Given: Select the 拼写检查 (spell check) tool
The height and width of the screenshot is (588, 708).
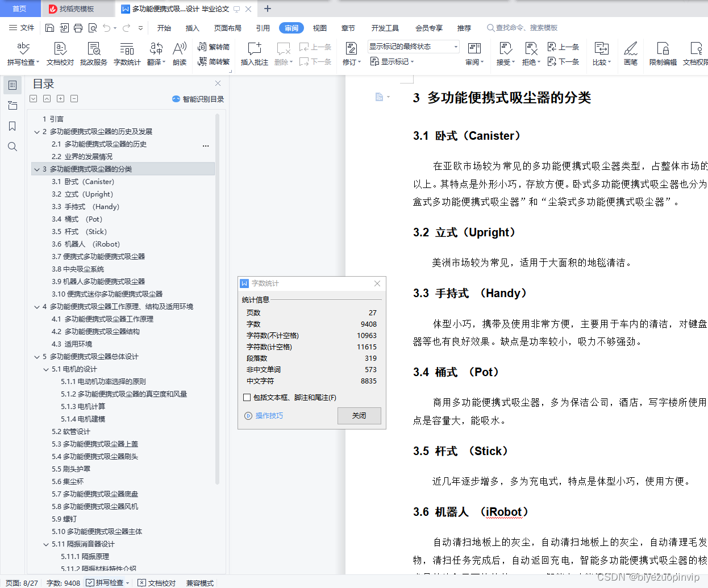Looking at the screenshot, I should [22, 54].
